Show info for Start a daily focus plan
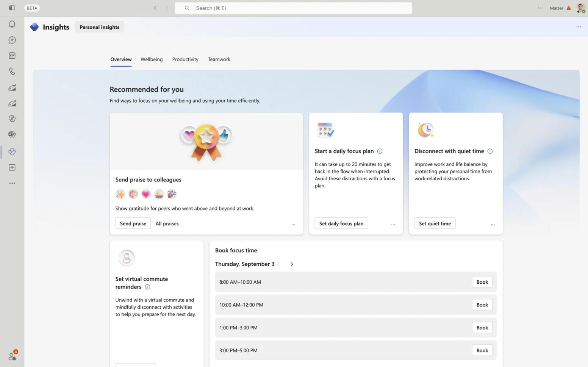 (380, 151)
